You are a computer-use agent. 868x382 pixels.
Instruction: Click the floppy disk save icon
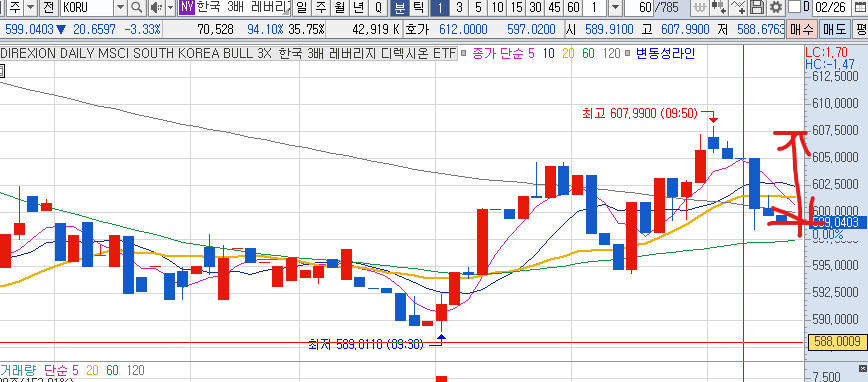click(757, 8)
